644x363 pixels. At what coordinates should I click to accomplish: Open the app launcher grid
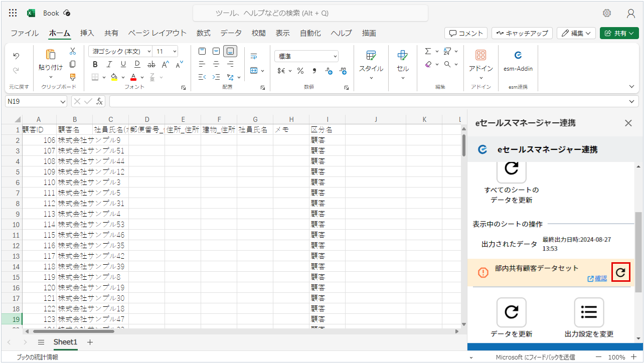click(13, 13)
